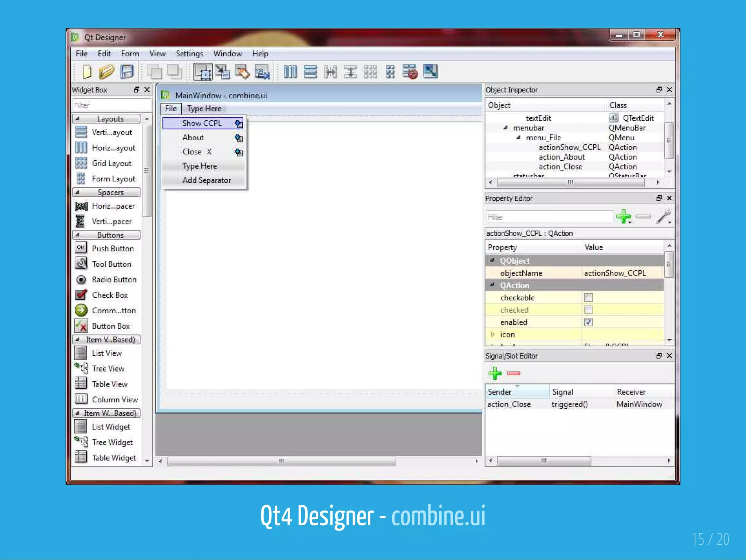This screenshot has height=560, width=746.
Task: Float the Signal/Slot Editor panel
Action: (659, 356)
